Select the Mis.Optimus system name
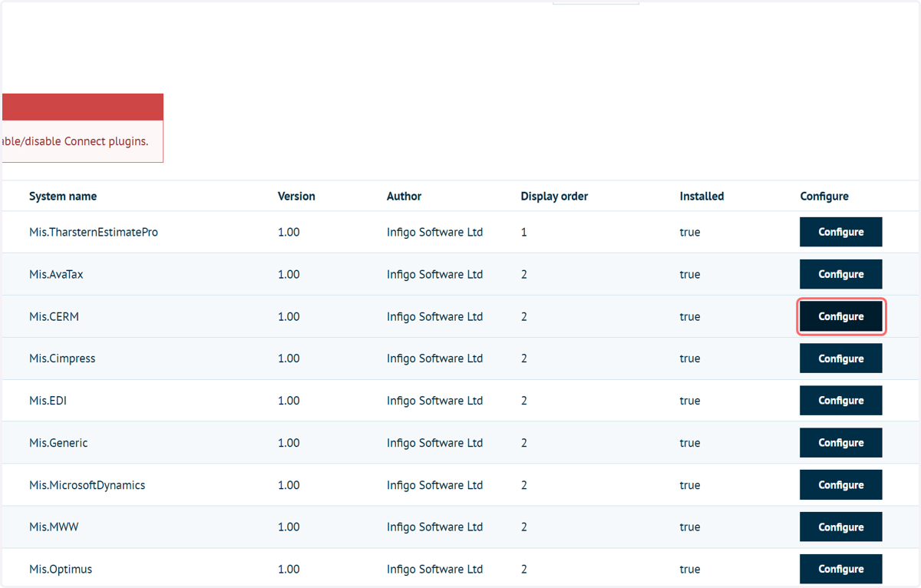The image size is (921, 588). tap(61, 570)
